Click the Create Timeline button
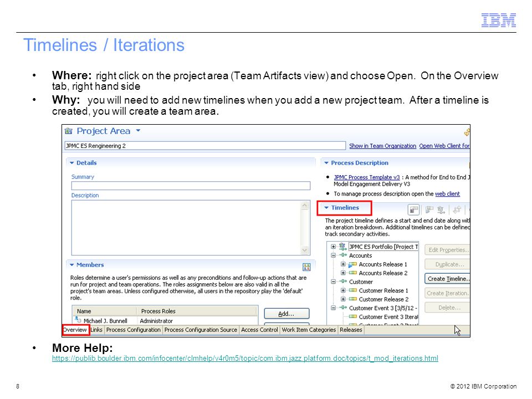 click(447, 279)
